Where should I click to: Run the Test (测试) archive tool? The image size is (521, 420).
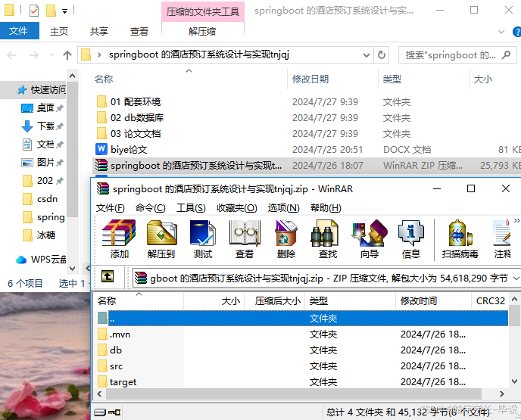click(203, 238)
